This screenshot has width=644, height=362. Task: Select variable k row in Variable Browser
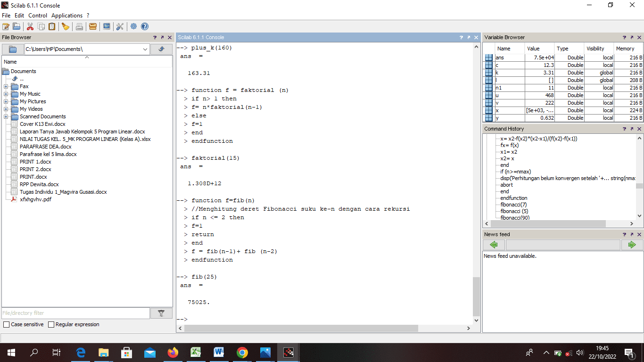pos(563,73)
